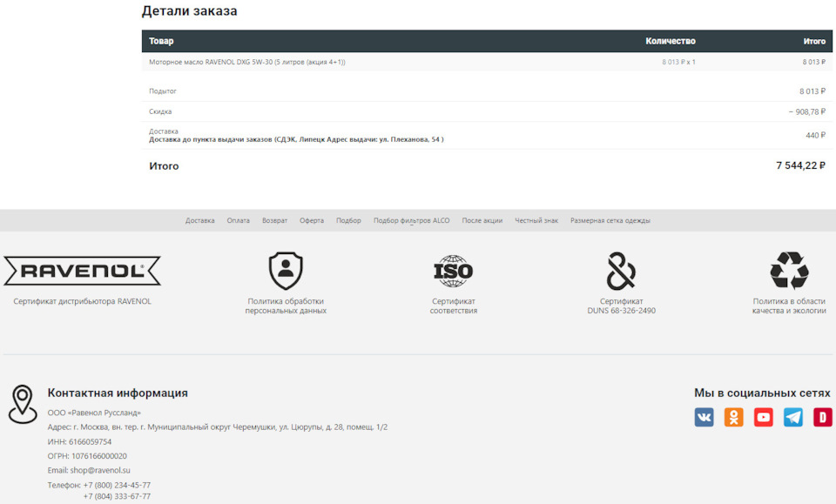Click the shop@ravenol.su email address
The image size is (836, 504).
click(100, 470)
